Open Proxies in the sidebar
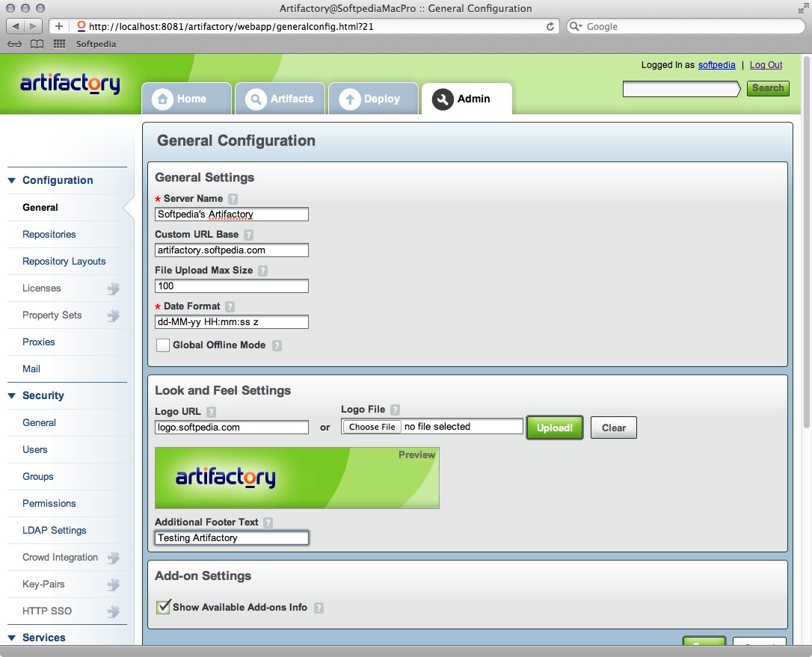812x657 pixels. click(39, 342)
